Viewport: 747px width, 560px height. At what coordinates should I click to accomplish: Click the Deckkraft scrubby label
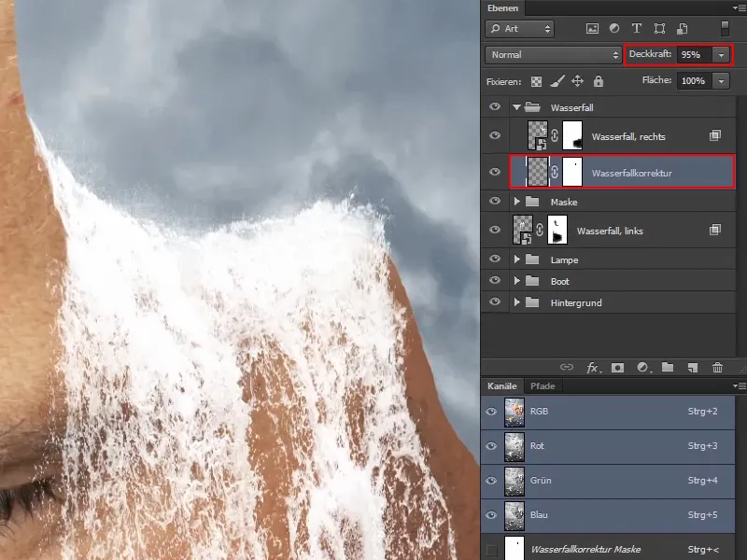click(x=650, y=54)
